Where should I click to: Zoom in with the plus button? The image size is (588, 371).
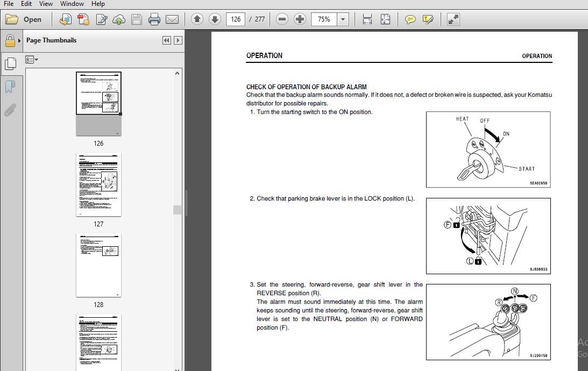[300, 19]
